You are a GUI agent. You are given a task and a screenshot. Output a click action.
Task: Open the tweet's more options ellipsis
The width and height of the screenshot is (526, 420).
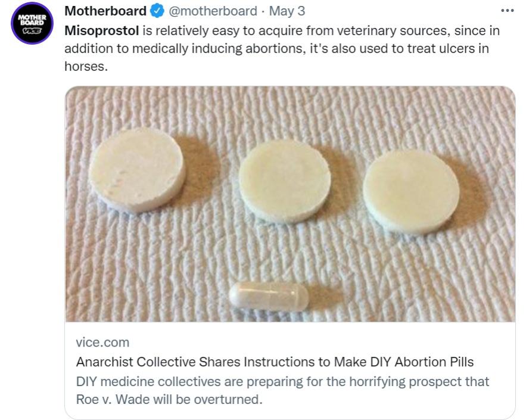pyautogui.click(x=507, y=11)
